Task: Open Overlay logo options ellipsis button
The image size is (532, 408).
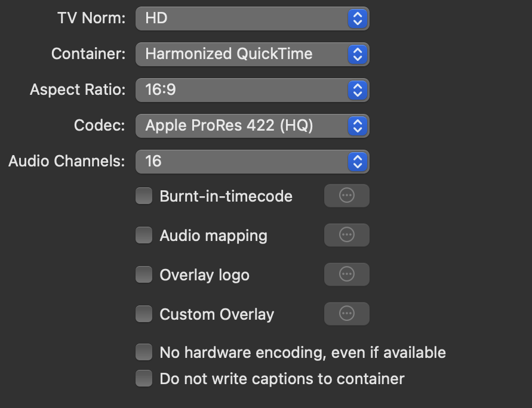Action: (x=346, y=274)
